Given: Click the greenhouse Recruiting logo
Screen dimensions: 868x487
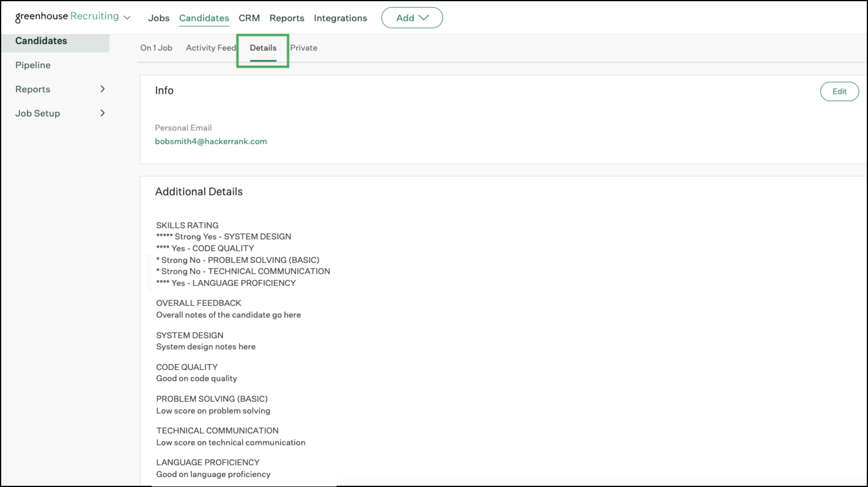Looking at the screenshot, I should (67, 16).
